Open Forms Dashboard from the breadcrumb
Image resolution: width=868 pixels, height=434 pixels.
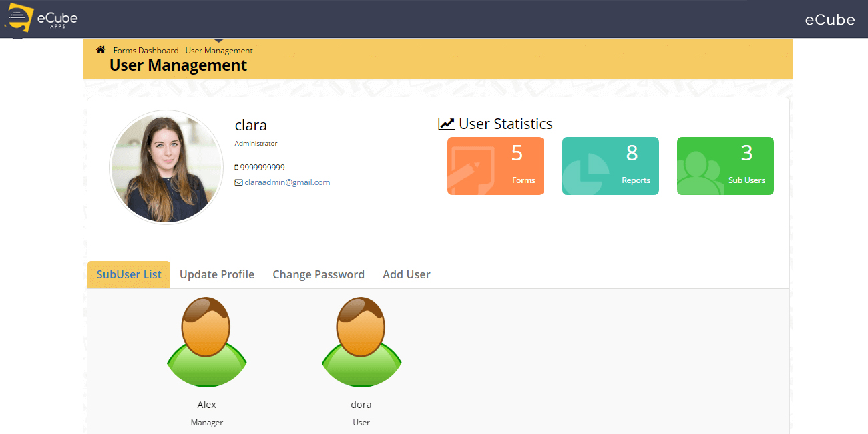(x=146, y=50)
